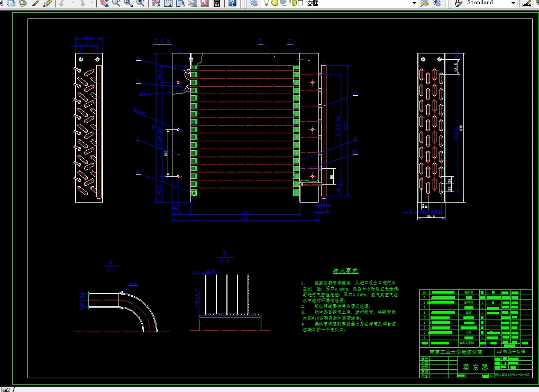Open the Markup Set Manager icon
This screenshot has width=539, height=392.
pyautogui.click(x=204, y=3)
